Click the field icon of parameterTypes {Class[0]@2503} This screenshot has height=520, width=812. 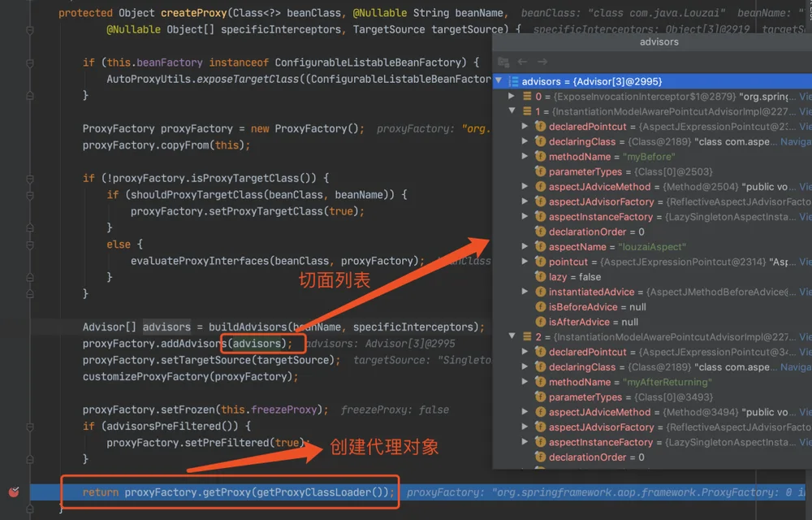tap(540, 171)
